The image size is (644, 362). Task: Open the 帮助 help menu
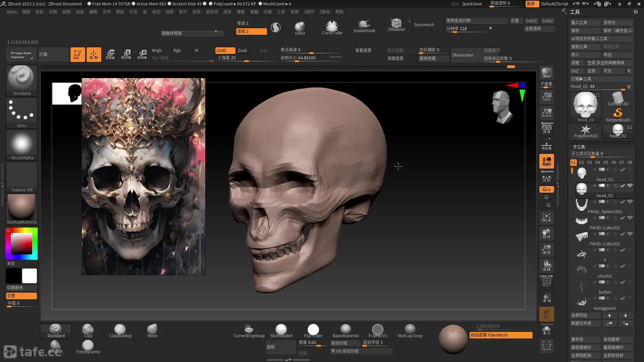pyautogui.click(x=339, y=12)
